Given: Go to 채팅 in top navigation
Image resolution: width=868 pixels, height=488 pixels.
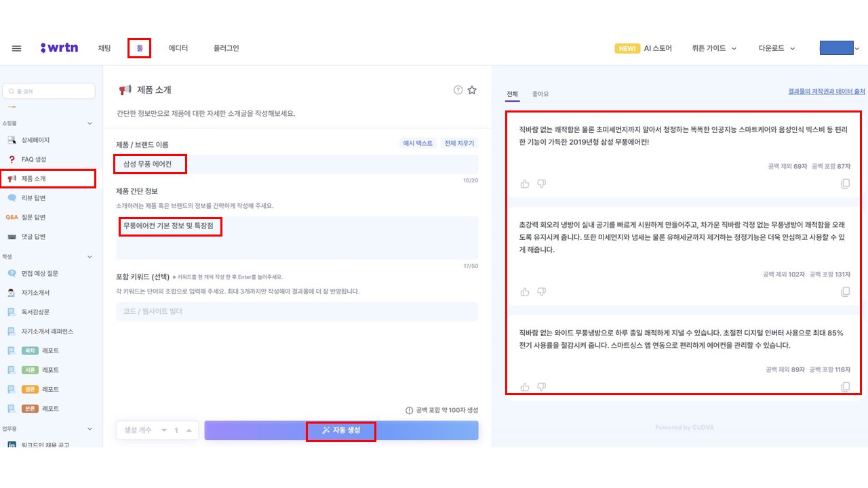Looking at the screenshot, I should 104,48.
